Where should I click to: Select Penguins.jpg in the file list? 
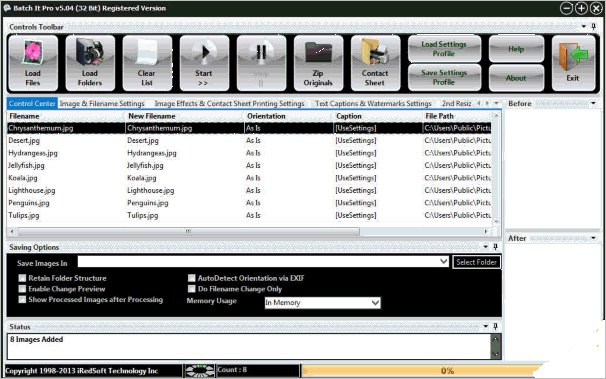pos(249,203)
